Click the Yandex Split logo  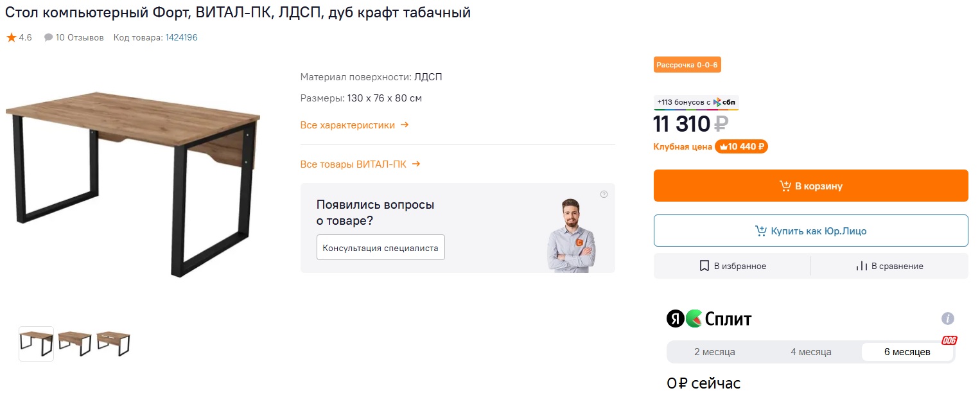coord(709,319)
